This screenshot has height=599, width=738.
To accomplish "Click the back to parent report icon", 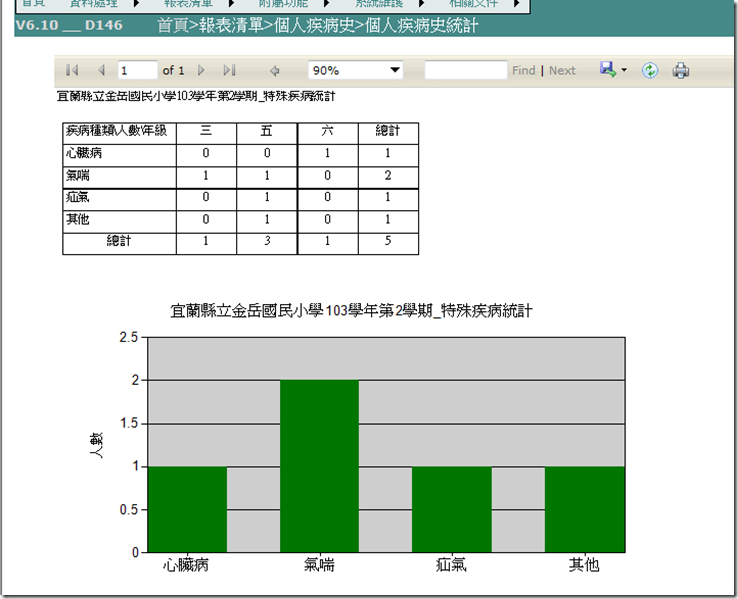I will [x=274, y=71].
